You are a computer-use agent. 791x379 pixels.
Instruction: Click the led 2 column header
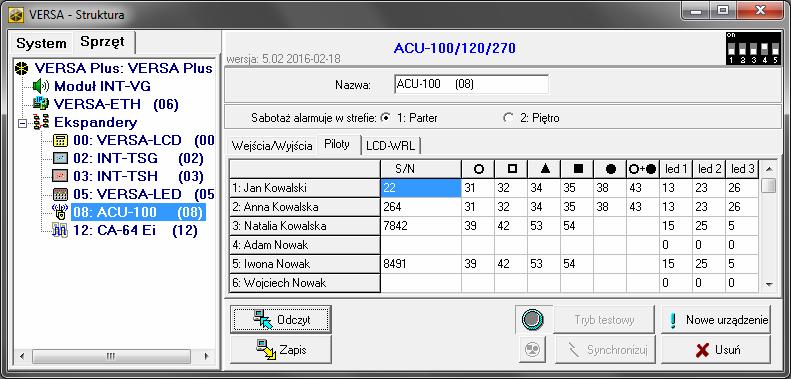(x=709, y=169)
